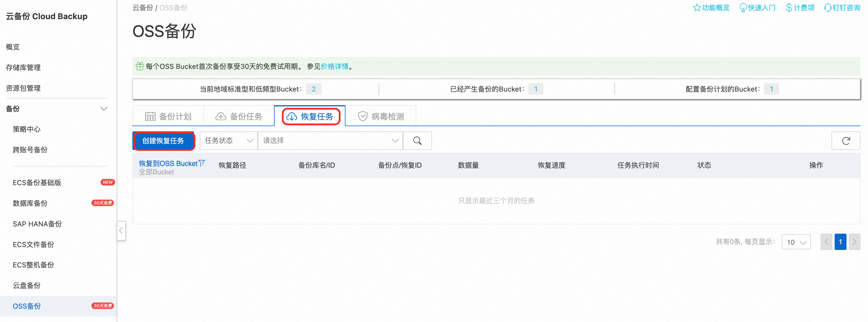Select 数据库备份 in the sidebar
868x322 pixels.
click(x=30, y=203)
